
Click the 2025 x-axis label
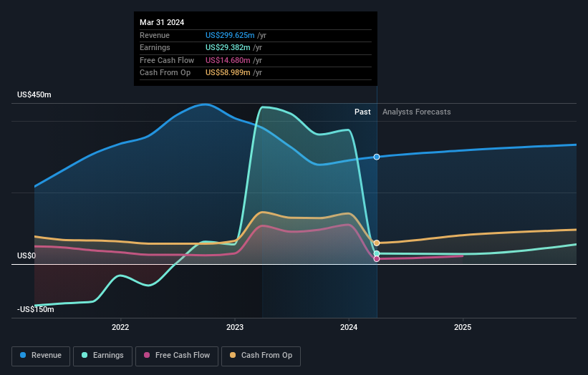tap(463, 328)
